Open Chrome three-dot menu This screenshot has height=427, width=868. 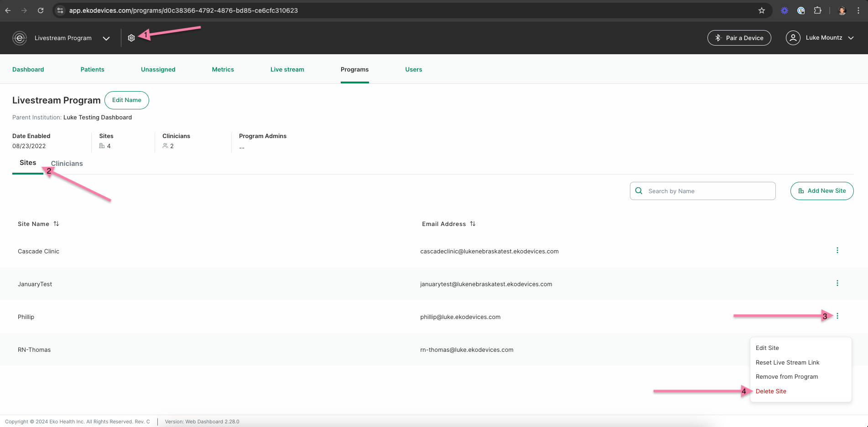[x=858, y=10]
